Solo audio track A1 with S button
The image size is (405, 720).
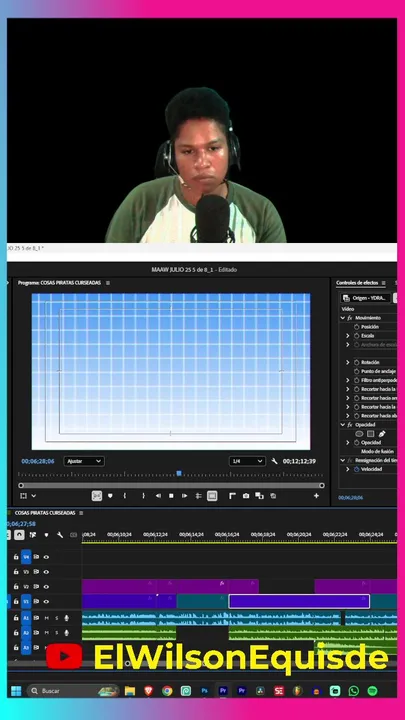click(56, 618)
